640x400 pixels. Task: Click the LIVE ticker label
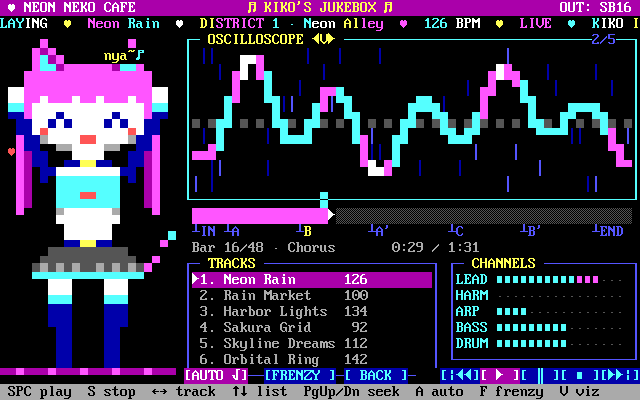[536, 23]
